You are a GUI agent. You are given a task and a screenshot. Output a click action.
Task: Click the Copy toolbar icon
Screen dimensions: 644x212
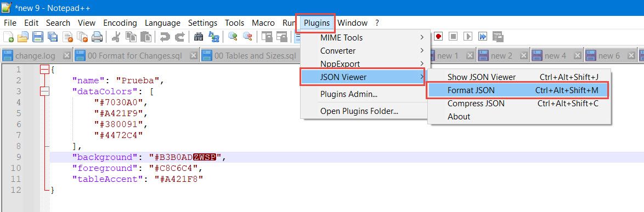[131, 37]
